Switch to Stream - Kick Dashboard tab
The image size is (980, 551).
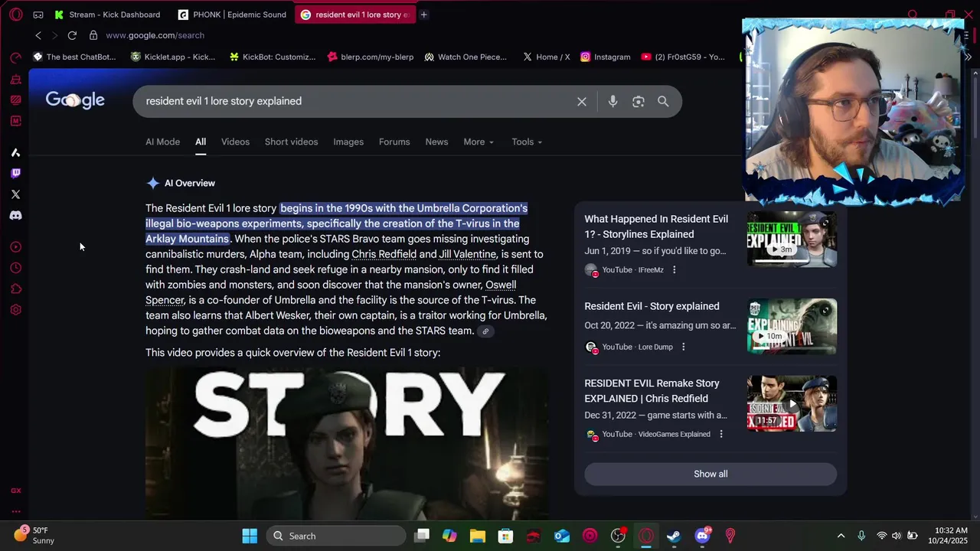point(109,15)
